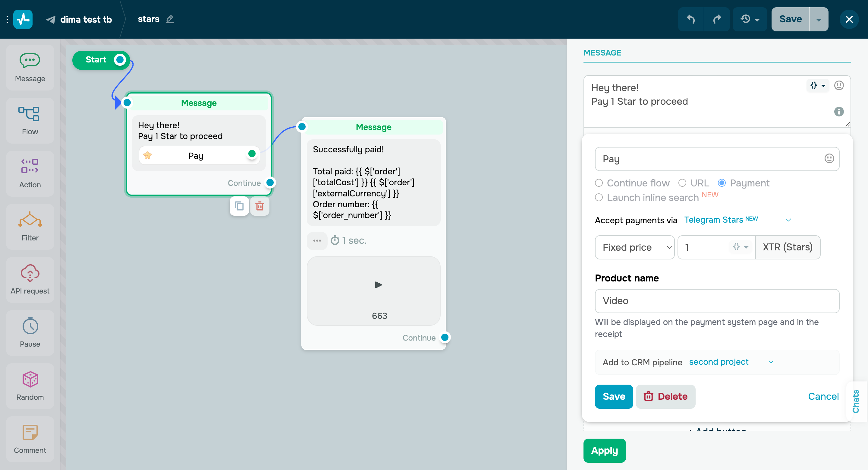Enable Launch inline search option
The height and width of the screenshot is (470, 868).
[599, 198]
